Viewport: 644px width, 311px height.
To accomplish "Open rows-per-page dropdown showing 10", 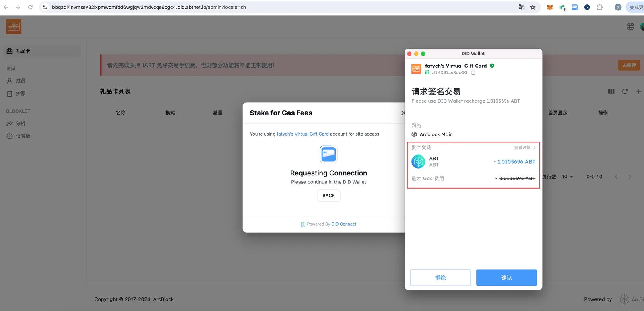I will pyautogui.click(x=568, y=177).
